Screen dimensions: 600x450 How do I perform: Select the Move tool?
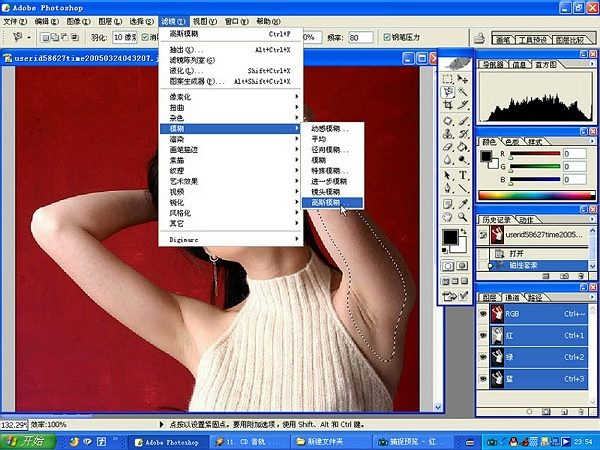tap(463, 79)
